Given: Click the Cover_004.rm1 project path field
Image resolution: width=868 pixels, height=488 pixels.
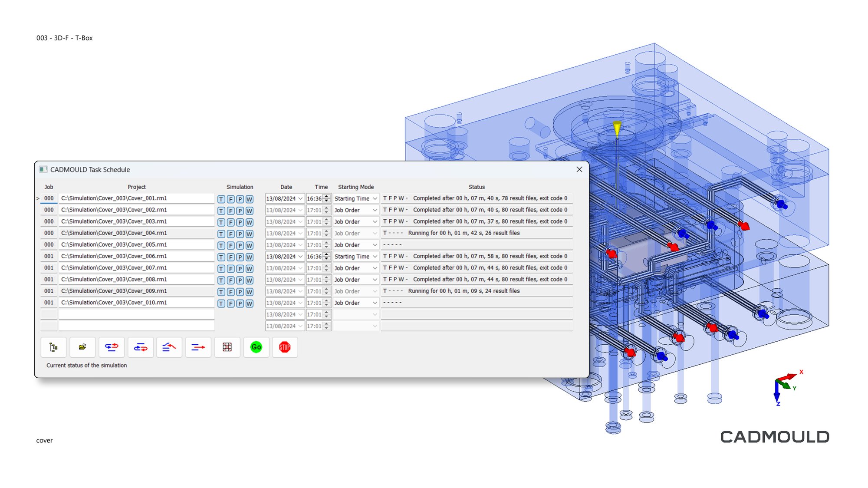Looking at the screenshot, I should click(136, 233).
